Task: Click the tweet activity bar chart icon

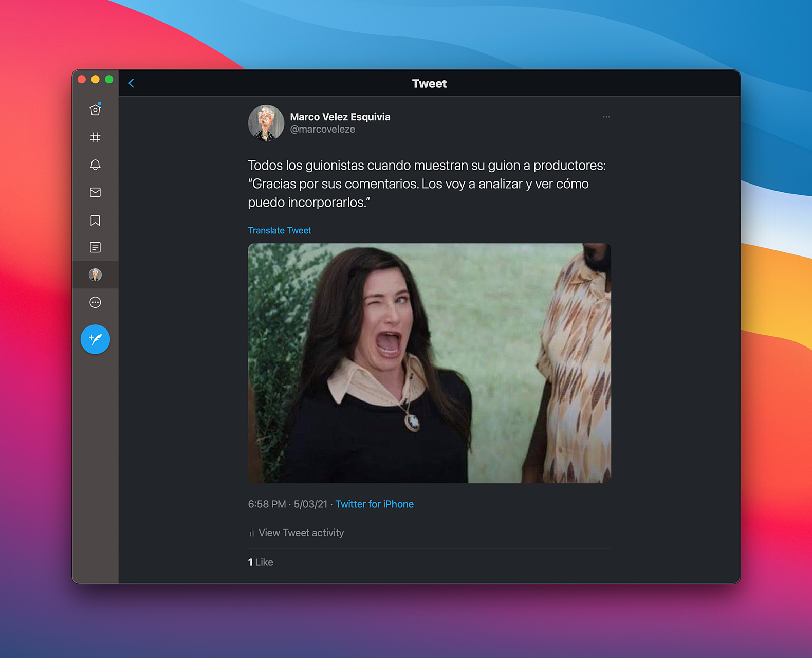Action: (252, 533)
